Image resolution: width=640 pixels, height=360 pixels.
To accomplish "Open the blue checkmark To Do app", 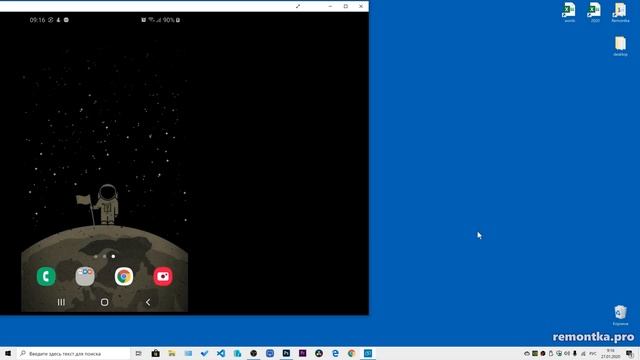I will (x=204, y=353).
